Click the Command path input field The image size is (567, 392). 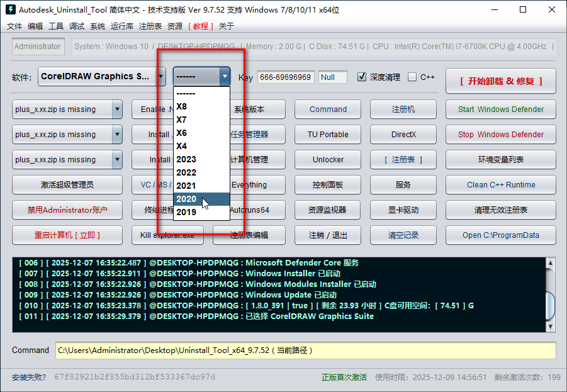pyautogui.click(x=306, y=350)
